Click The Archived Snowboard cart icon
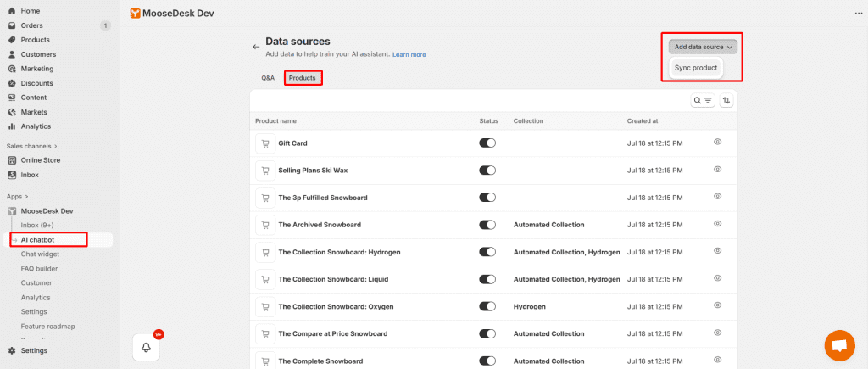This screenshot has height=369, width=868. pyautogui.click(x=265, y=225)
